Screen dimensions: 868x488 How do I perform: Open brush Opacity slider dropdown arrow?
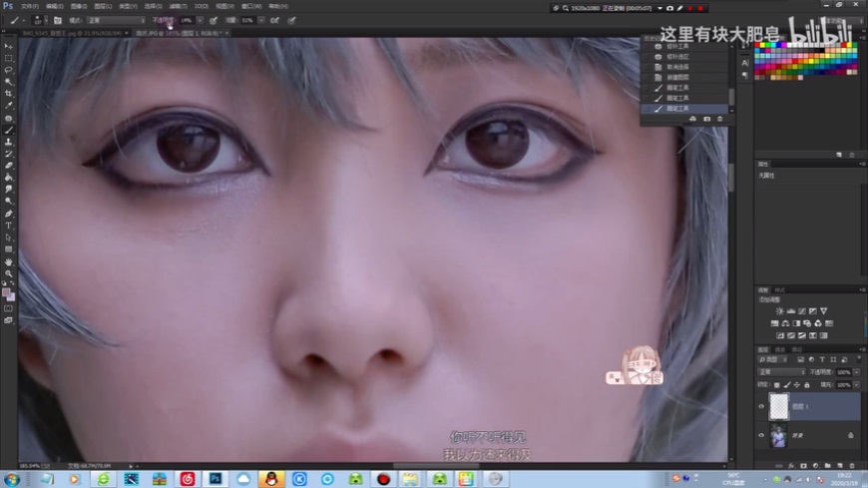pos(200,21)
